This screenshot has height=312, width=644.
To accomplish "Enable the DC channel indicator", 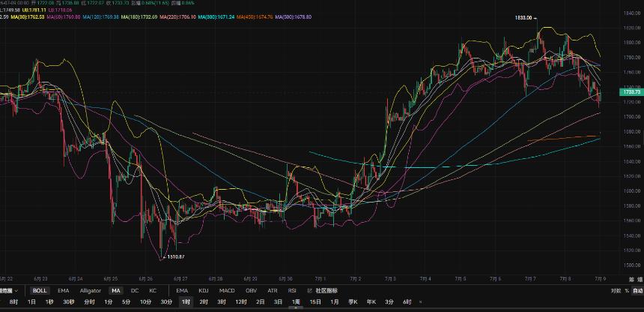I will click(135, 290).
